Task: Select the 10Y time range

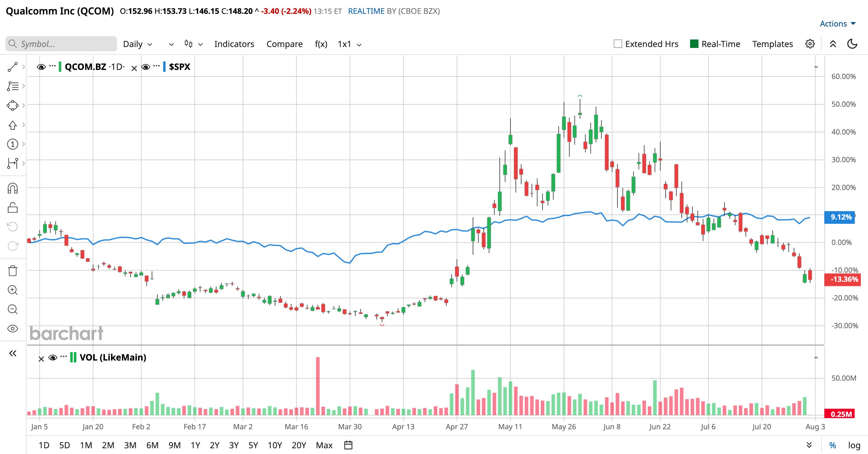Action: [x=275, y=445]
